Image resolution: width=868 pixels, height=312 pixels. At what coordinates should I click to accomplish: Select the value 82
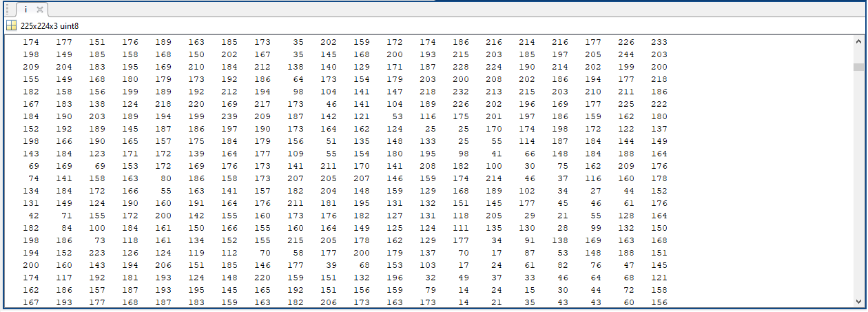[563, 265]
